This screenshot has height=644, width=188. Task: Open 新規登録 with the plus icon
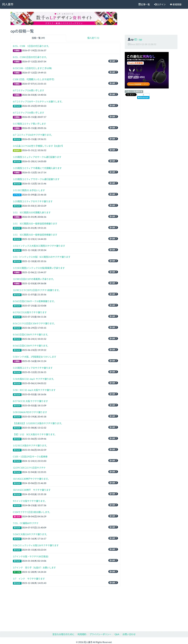coord(176,5)
